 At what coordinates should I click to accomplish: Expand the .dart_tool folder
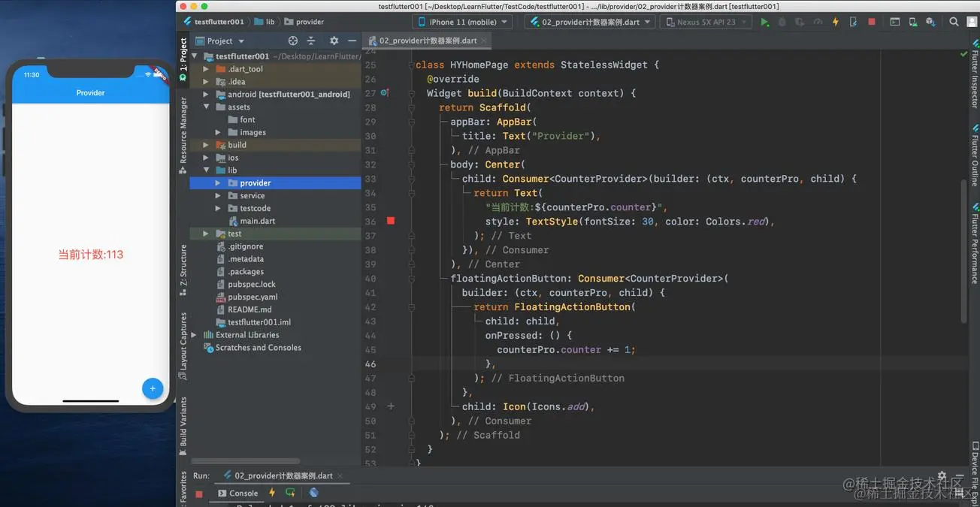[206, 69]
